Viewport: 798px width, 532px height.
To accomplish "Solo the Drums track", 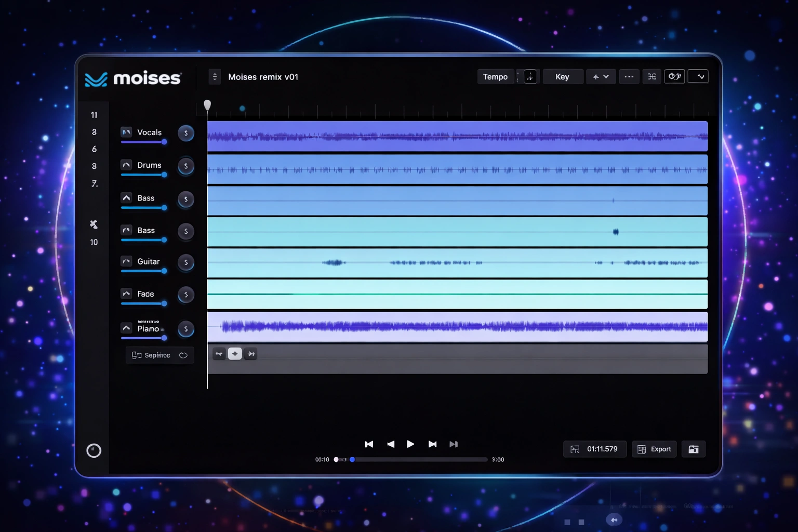I will click(x=186, y=166).
